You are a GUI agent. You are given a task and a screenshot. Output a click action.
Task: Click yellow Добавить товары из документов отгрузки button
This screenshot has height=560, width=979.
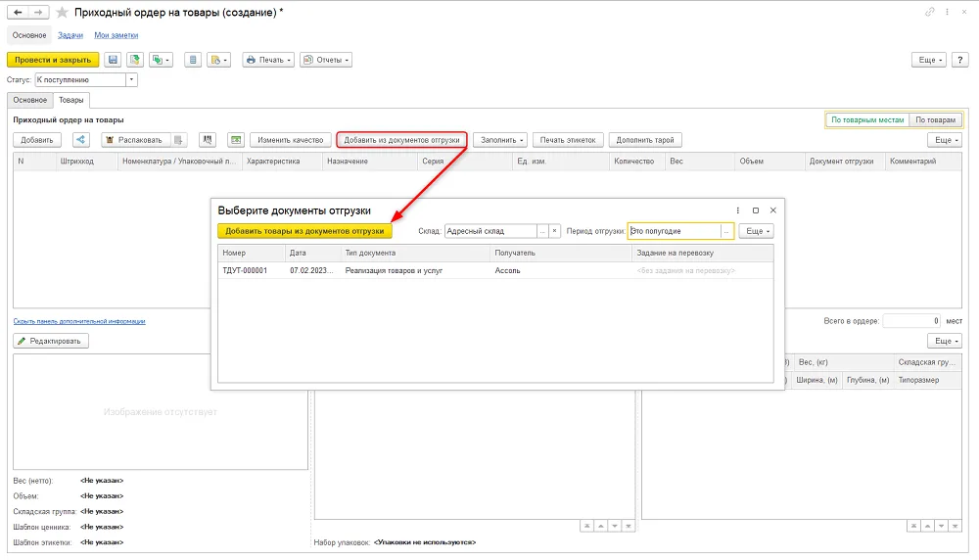tap(304, 231)
